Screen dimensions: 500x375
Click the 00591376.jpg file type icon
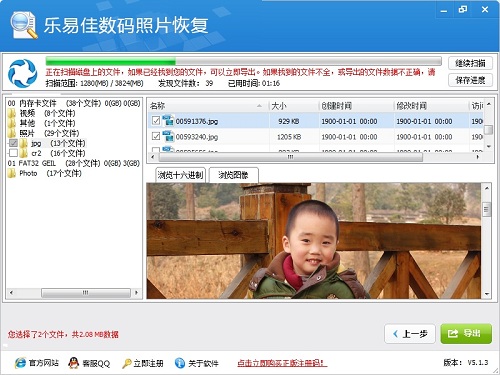(168, 121)
